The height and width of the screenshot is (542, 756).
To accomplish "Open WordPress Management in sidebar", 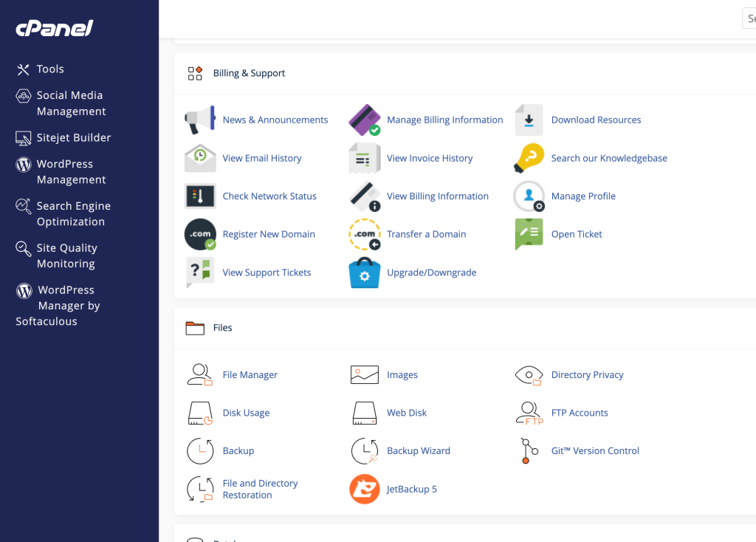I will tap(61, 171).
